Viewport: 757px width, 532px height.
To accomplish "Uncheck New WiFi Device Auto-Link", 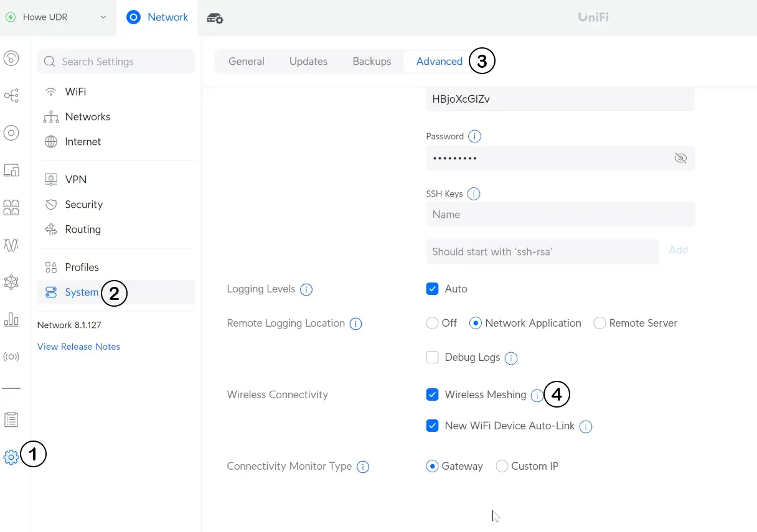I will (x=432, y=426).
